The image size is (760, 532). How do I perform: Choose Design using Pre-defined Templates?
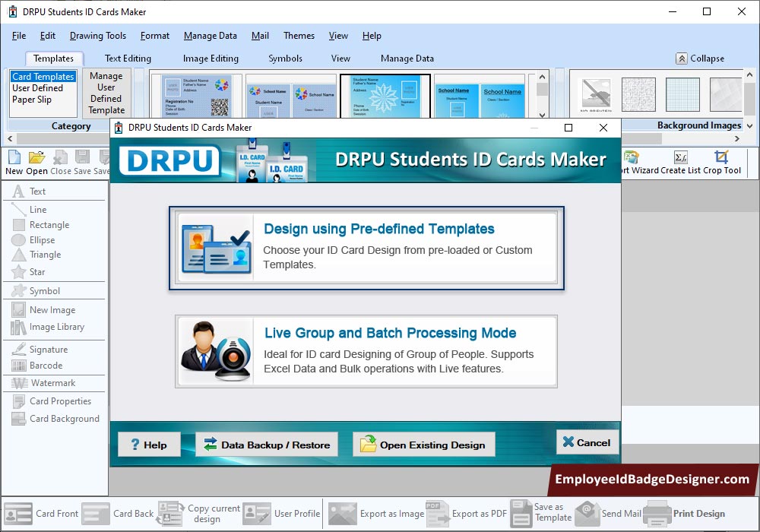coord(366,248)
